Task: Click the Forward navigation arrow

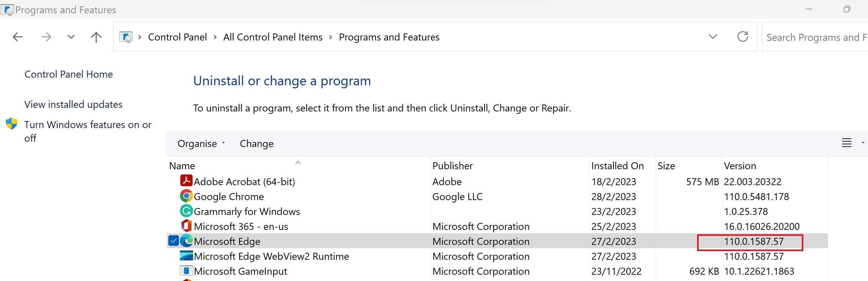Action: [x=46, y=37]
